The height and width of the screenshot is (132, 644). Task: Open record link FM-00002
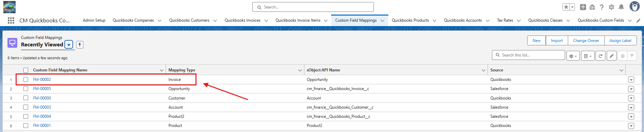point(42,80)
